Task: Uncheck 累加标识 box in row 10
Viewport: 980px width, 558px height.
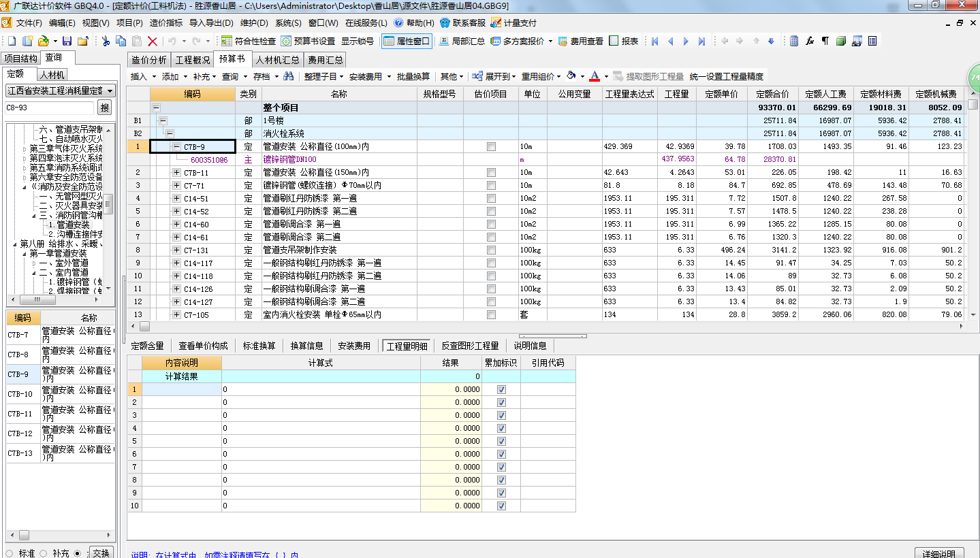Action: 502,506
